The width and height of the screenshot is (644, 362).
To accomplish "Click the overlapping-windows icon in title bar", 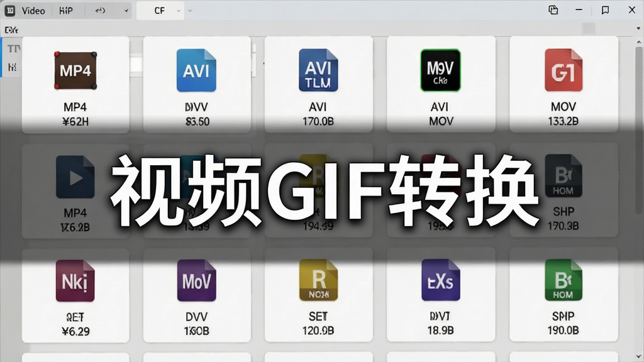I will click(553, 10).
